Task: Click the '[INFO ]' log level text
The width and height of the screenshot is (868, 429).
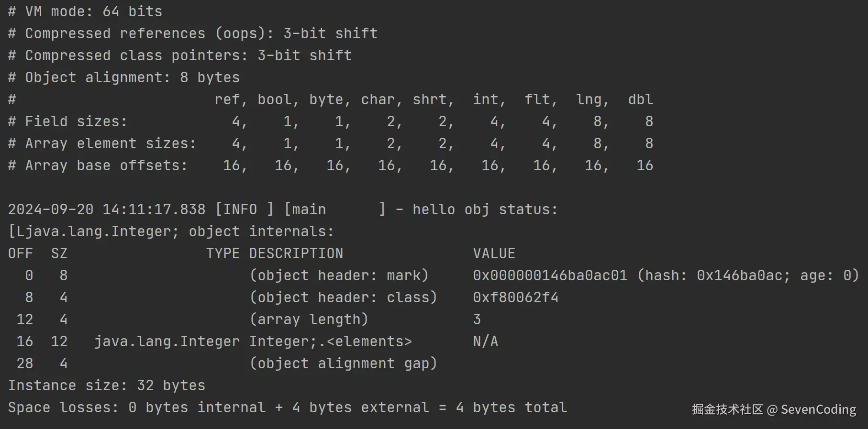Action: [x=244, y=209]
